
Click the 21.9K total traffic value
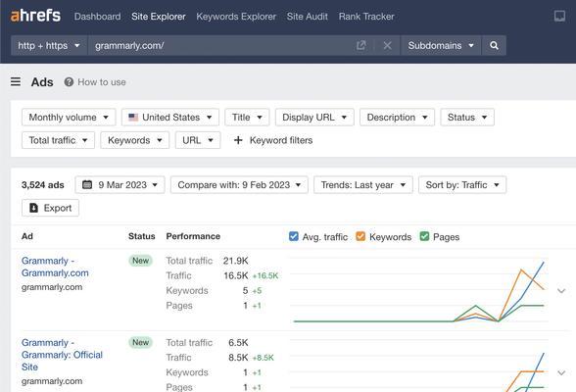[235, 261]
